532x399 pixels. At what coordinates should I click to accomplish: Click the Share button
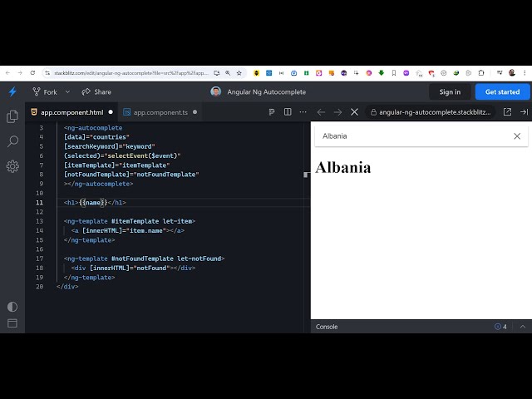tap(96, 91)
